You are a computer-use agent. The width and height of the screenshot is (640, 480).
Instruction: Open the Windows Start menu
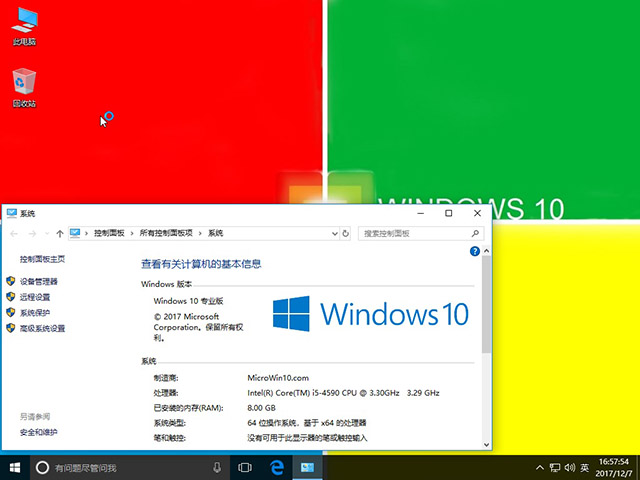coord(15,468)
